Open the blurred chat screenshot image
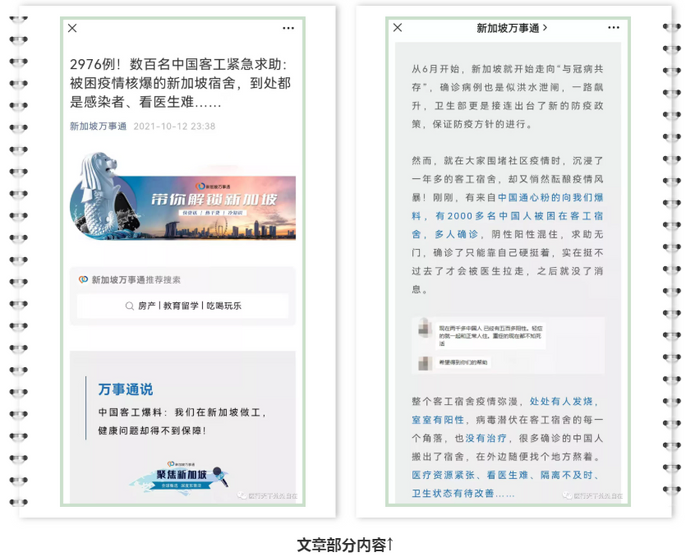695x557 pixels. tap(508, 346)
